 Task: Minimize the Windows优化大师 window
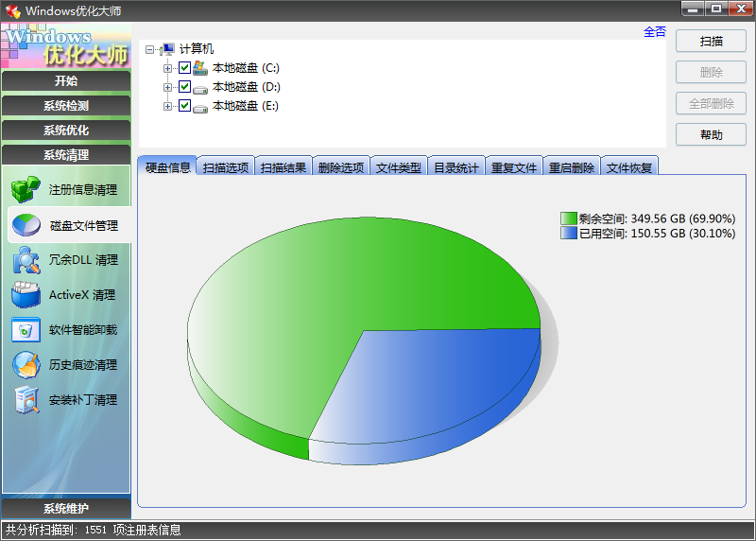[693, 9]
